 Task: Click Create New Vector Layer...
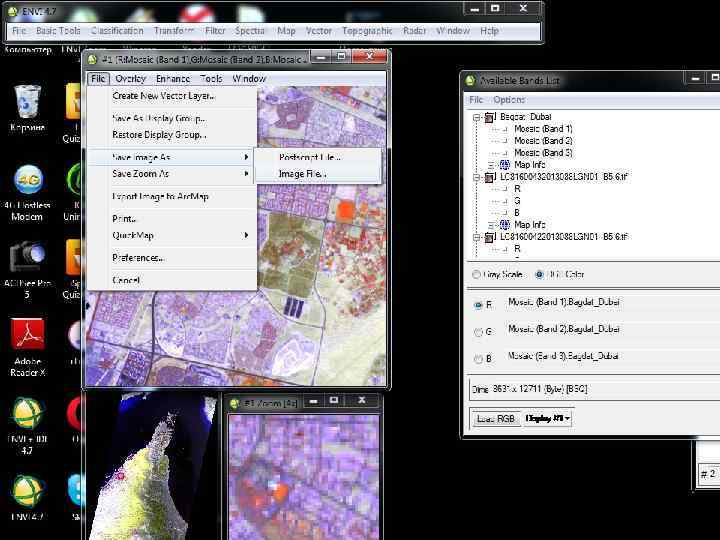pyautogui.click(x=170, y=96)
